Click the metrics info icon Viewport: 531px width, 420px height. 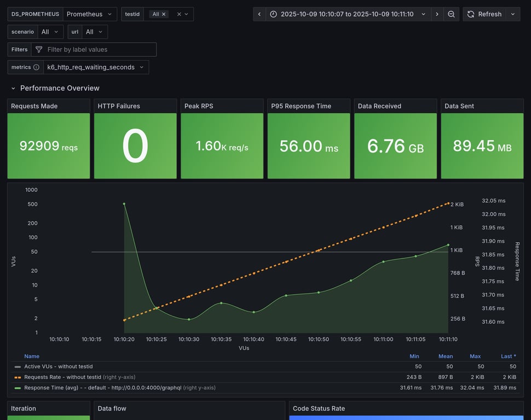click(36, 67)
